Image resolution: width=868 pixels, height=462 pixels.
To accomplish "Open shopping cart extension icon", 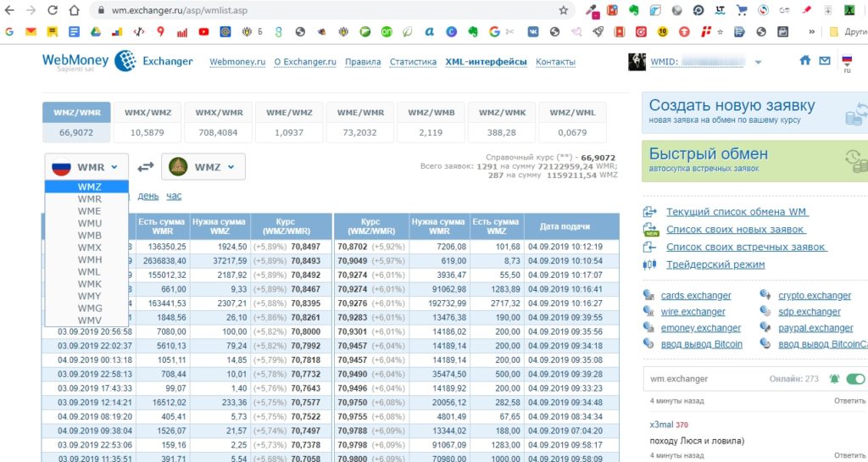I will point(742,10).
